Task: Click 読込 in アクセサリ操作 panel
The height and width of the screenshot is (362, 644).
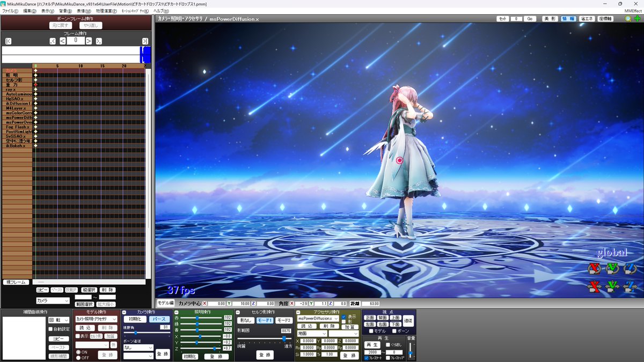Action: pyautogui.click(x=306, y=326)
